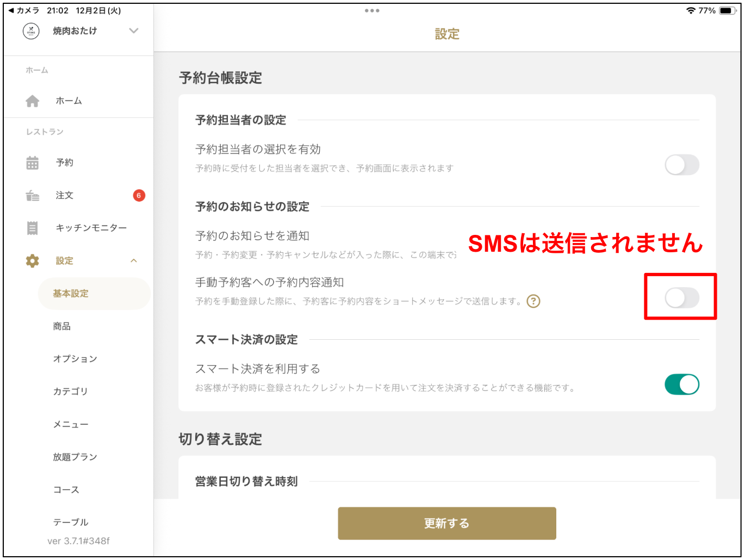This screenshot has width=745, height=560.
Task: Collapse the 設定 submenu chevron
Action: [133, 260]
